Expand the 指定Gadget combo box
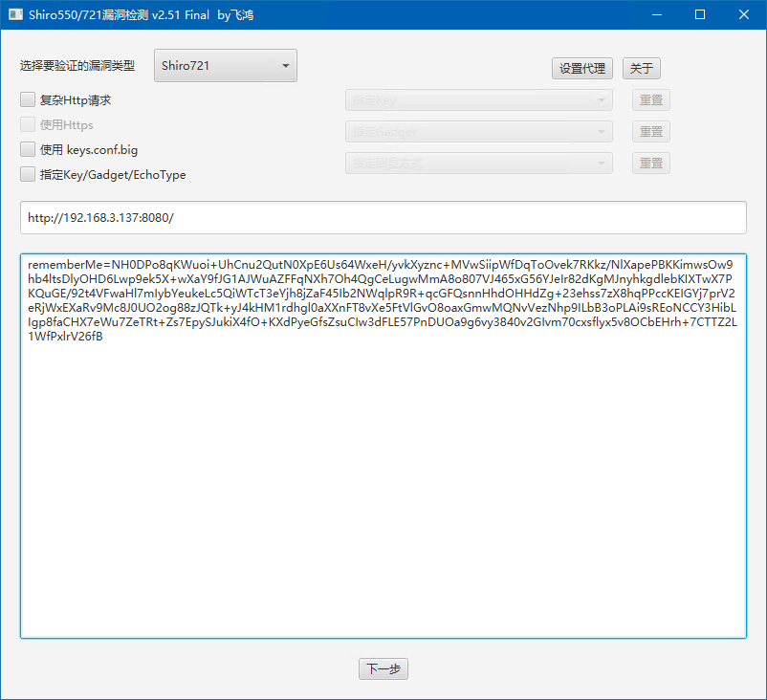The width and height of the screenshot is (767, 700). 479,132
